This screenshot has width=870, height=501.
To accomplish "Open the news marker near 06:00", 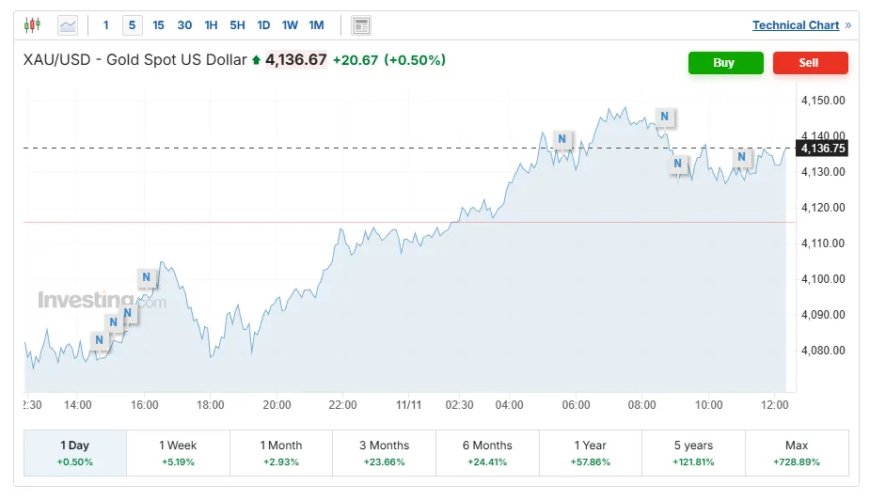I will pyautogui.click(x=562, y=139).
